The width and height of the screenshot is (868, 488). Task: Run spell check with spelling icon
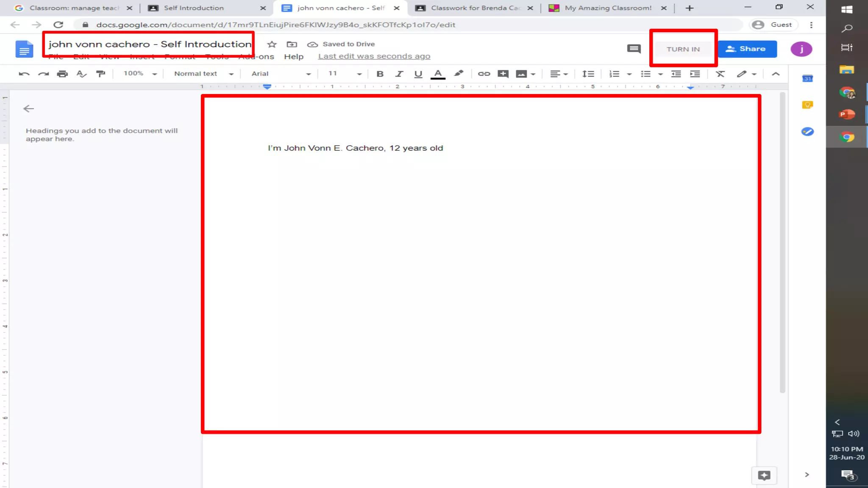click(x=81, y=74)
